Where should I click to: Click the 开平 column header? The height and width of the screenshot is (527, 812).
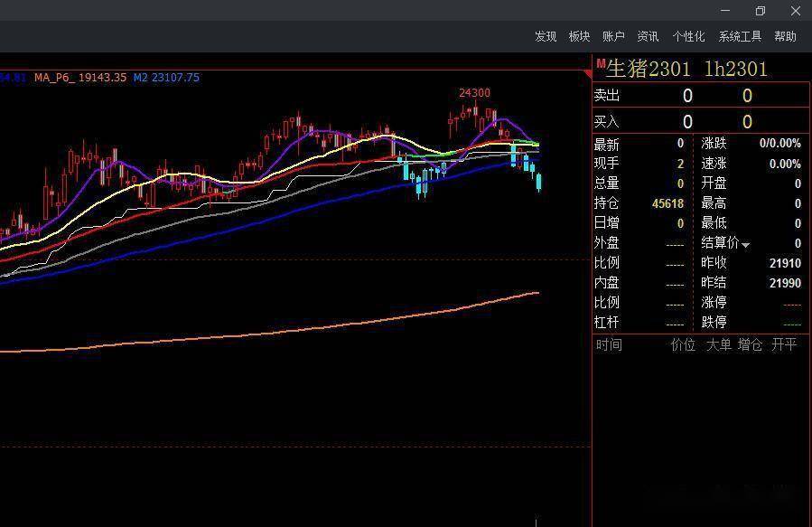click(784, 344)
